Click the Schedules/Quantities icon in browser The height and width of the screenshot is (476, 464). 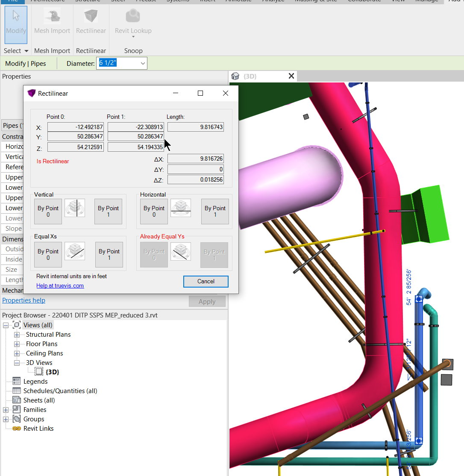coord(16,391)
